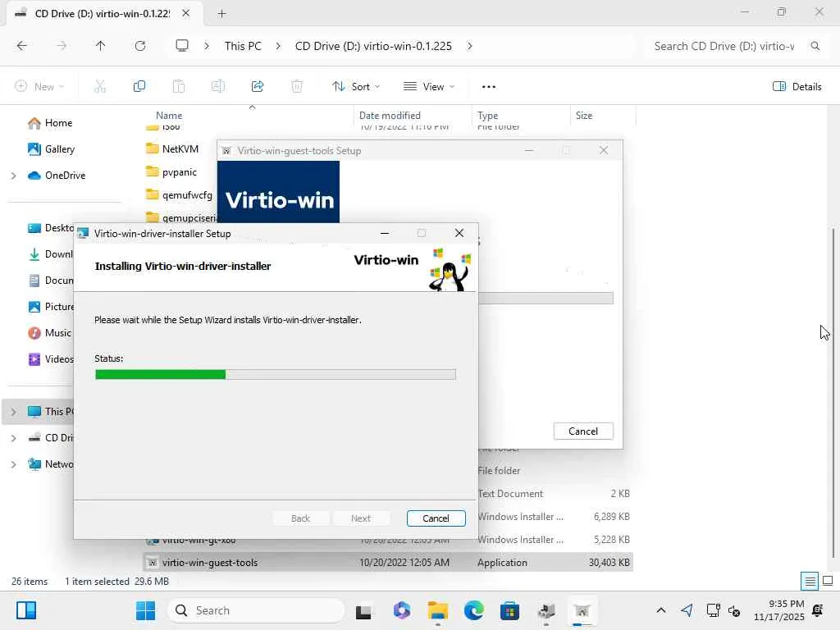The width and height of the screenshot is (840, 630).
Task: Select OneDrive in the navigation pane
Action: [57, 176]
